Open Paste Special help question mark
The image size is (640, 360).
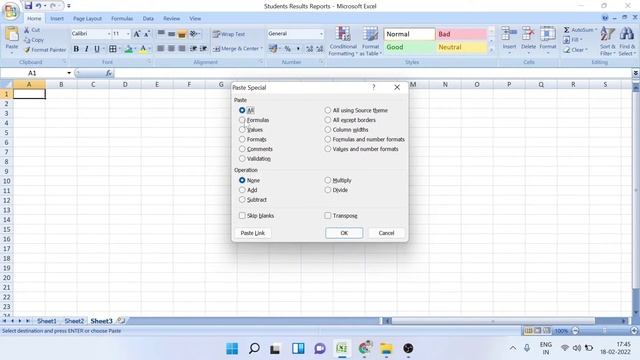373,87
